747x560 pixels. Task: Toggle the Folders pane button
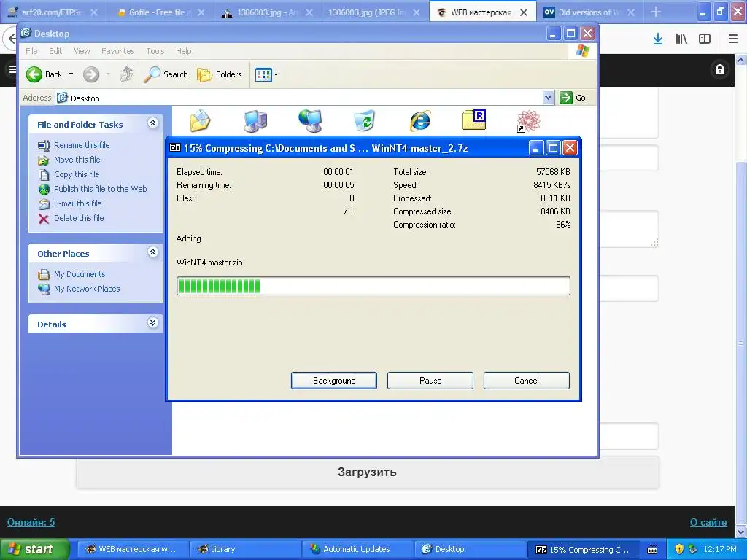click(220, 74)
